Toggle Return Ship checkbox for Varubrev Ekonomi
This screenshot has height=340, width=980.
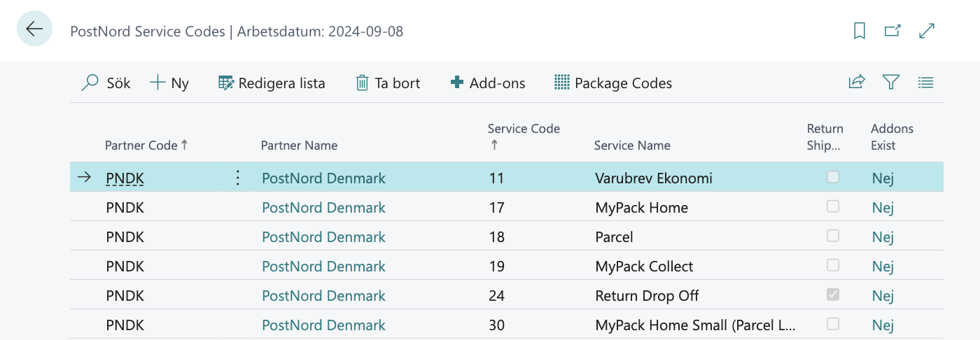(833, 177)
